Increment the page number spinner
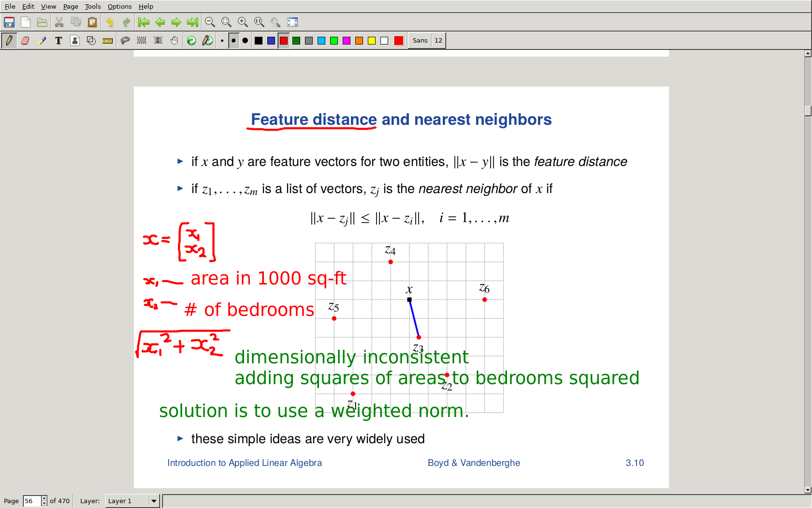Viewport: 812px width, 508px height. click(x=44, y=498)
